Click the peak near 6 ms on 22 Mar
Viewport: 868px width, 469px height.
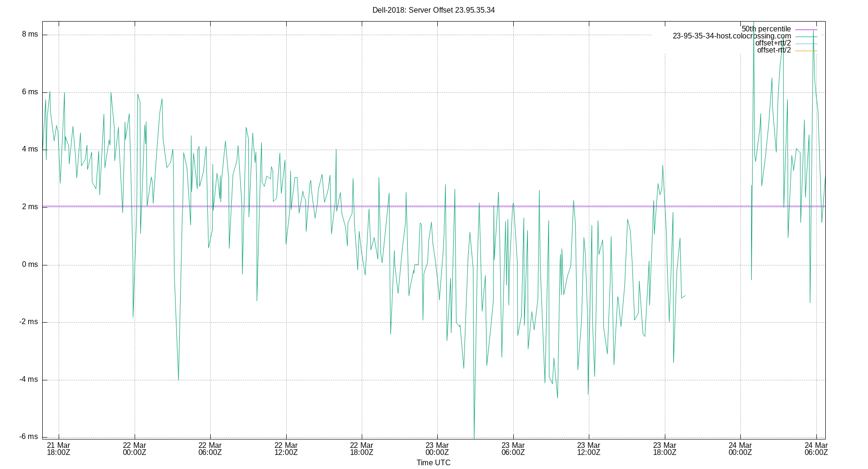click(x=137, y=95)
